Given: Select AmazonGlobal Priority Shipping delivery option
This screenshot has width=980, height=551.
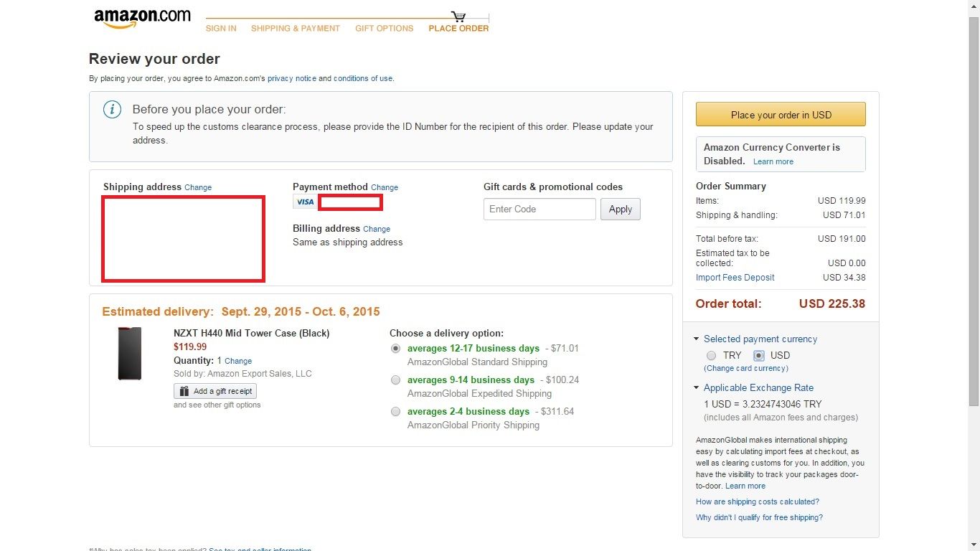Looking at the screenshot, I should click(x=395, y=412).
